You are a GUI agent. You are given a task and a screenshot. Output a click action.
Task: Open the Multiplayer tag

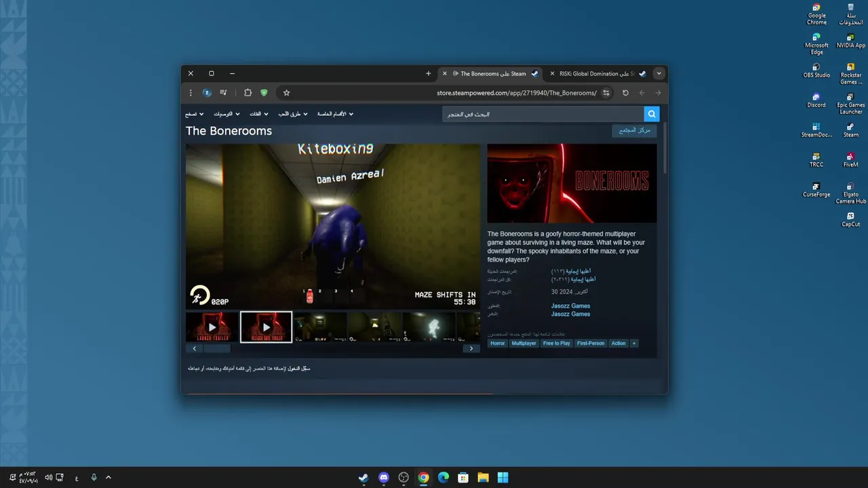(524, 344)
